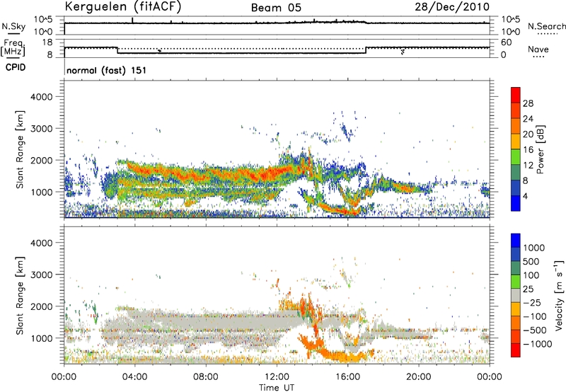Click the '16:00' time axis label

coord(347,377)
